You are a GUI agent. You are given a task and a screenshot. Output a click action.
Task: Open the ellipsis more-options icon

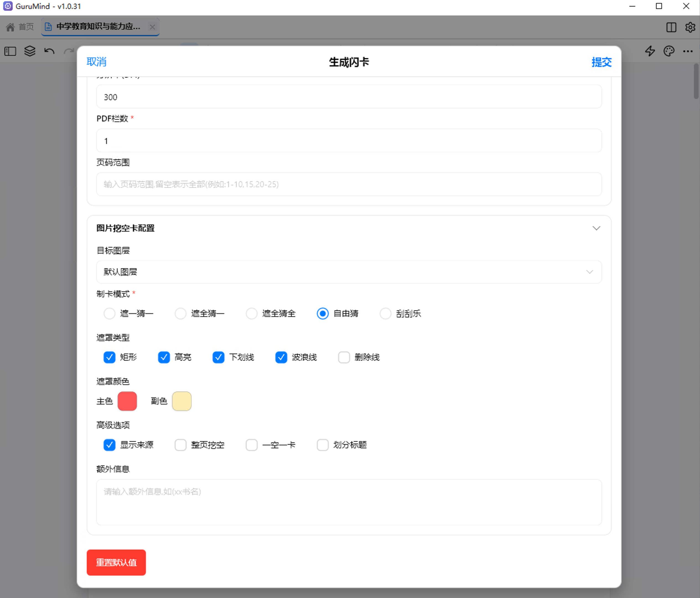click(688, 51)
